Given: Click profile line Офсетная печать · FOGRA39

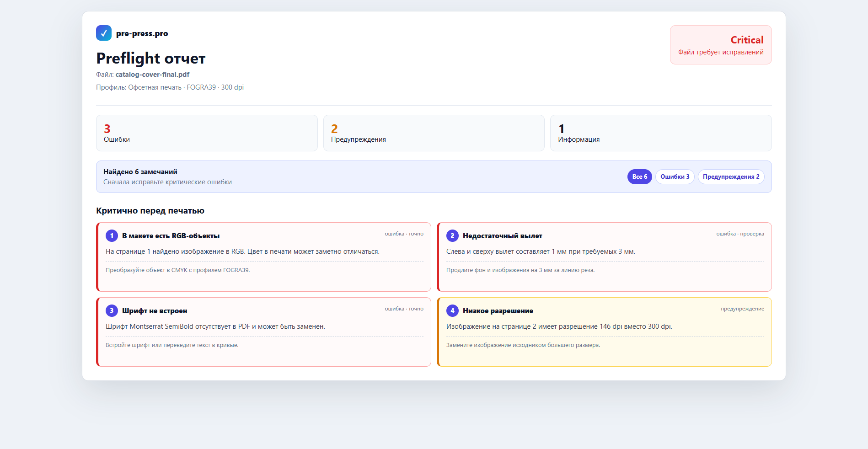Looking at the screenshot, I should pos(170,87).
